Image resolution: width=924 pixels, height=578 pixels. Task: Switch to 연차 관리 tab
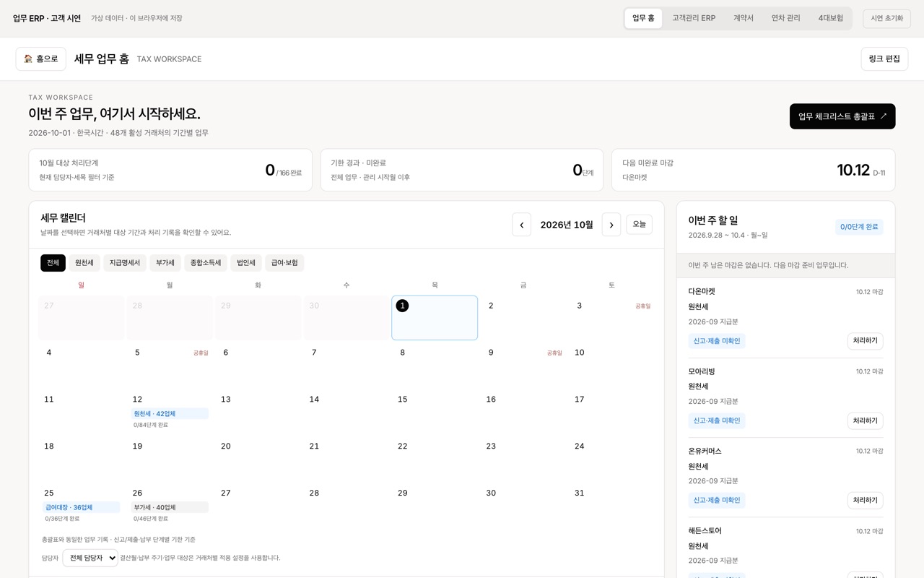(x=785, y=18)
